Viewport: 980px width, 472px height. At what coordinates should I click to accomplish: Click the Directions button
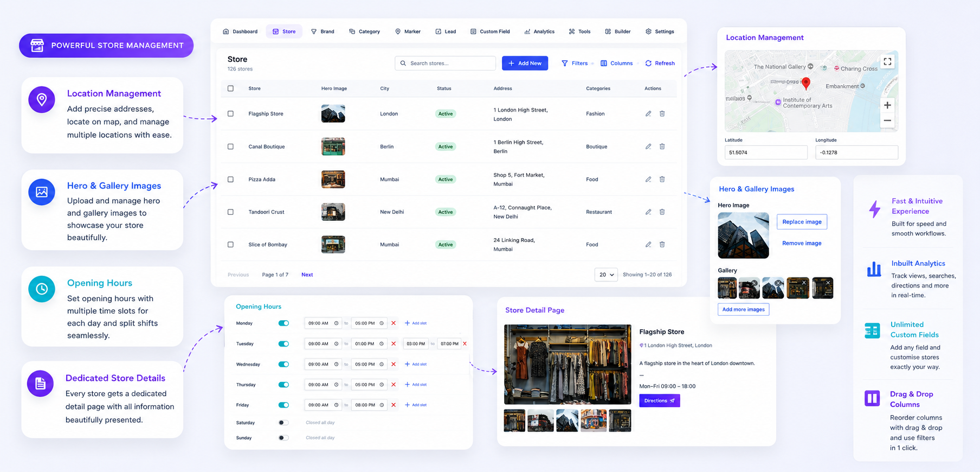[659, 400]
